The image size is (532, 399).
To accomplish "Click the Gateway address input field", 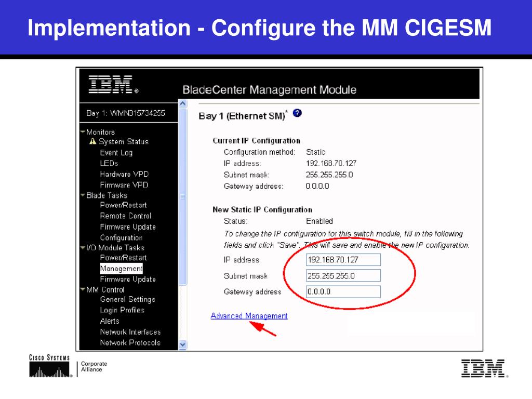I will [343, 291].
